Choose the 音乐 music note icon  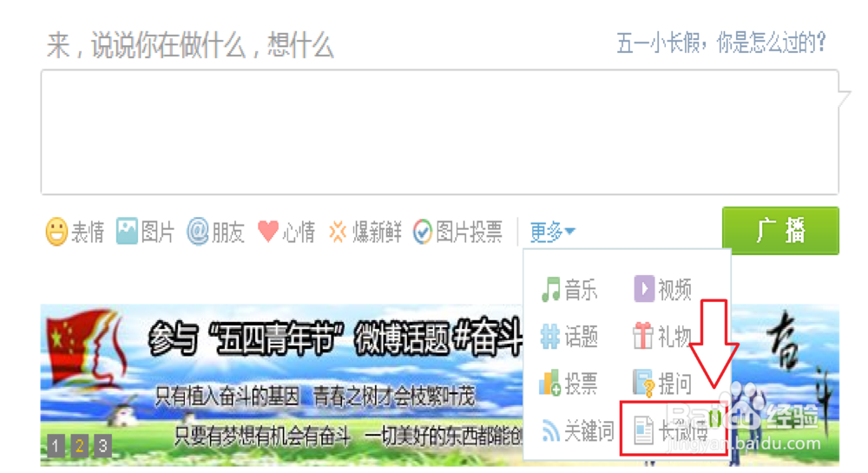point(551,289)
